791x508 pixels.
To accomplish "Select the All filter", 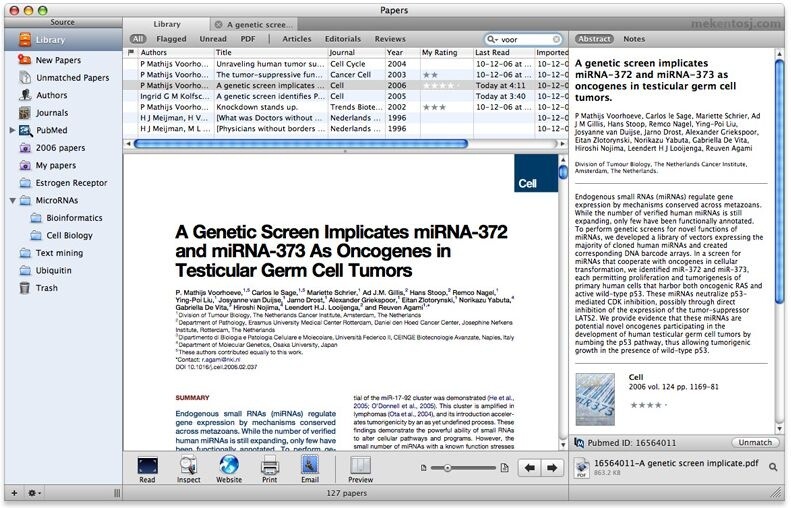I will tap(138, 39).
